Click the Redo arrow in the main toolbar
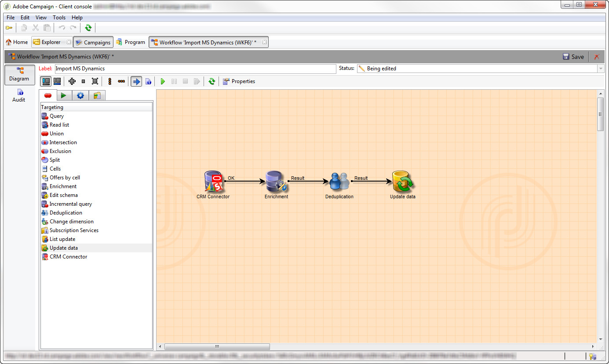609x364 pixels. 73,28
